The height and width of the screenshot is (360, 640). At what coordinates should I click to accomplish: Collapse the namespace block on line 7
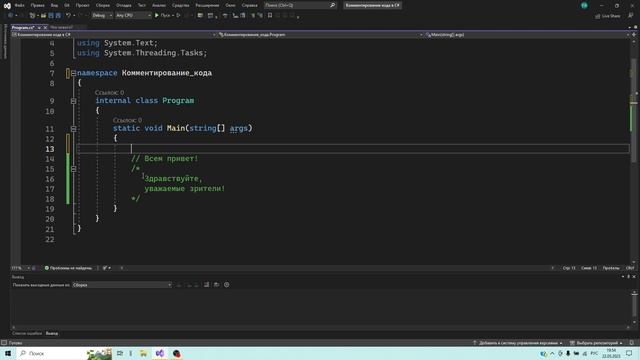(x=73, y=73)
